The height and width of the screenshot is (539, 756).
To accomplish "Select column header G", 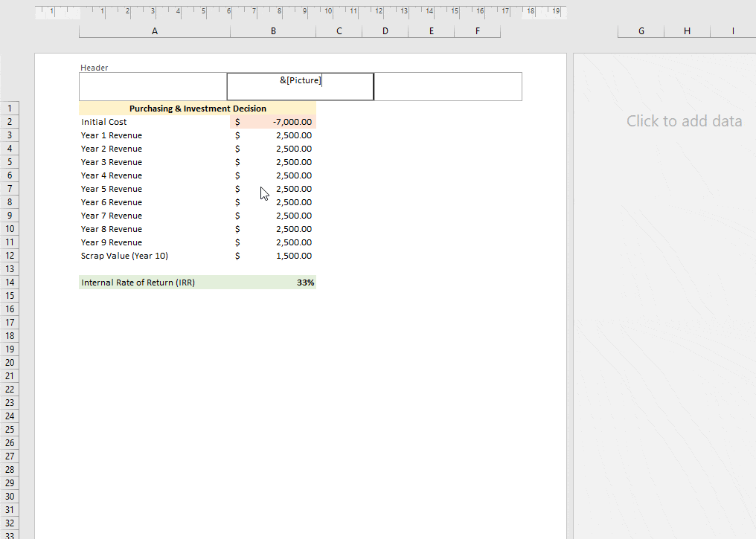I will [640, 31].
